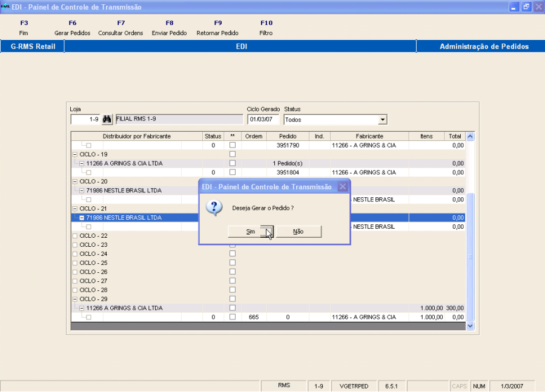
Task: Click the Loja input field with 1-9
Action: 85,119
